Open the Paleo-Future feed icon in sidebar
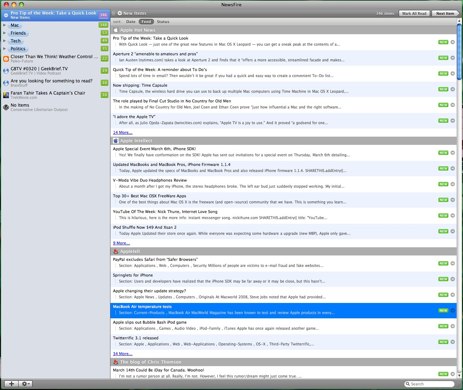 pyautogui.click(x=6, y=59)
